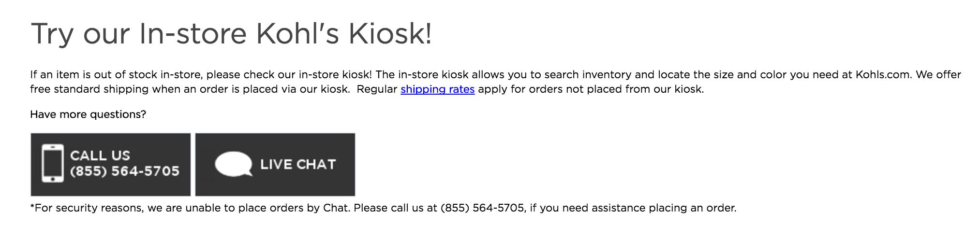Click the 'Try our In-store Kohl's Kiosk!' heading
Image resolution: width=980 pixels, height=226 pixels.
click(x=231, y=34)
